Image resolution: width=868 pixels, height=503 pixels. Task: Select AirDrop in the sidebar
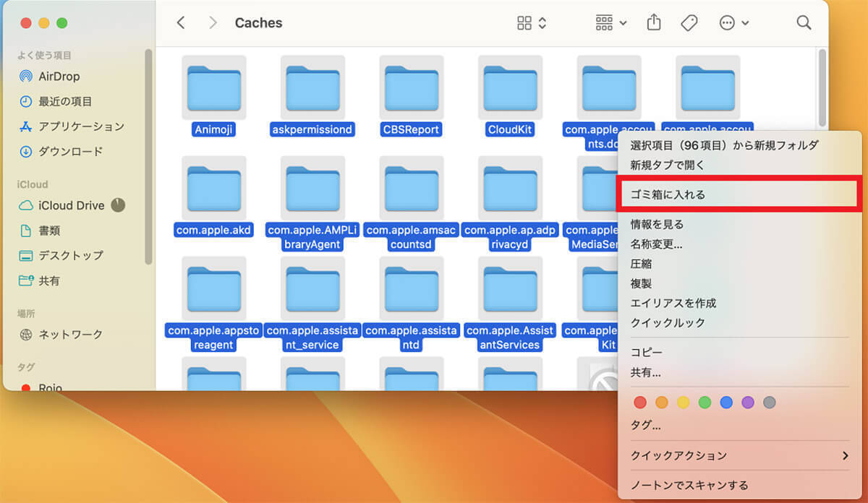(x=59, y=77)
